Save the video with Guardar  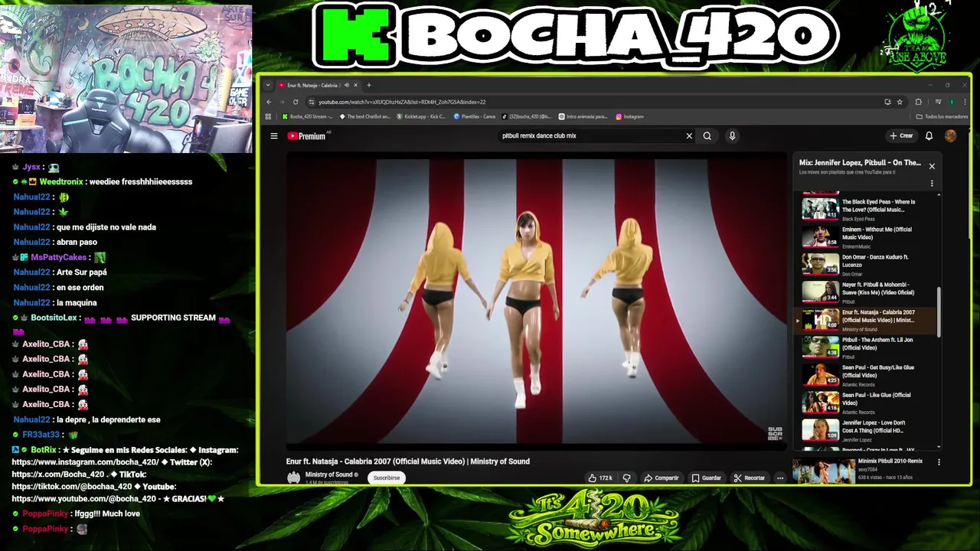coord(707,478)
